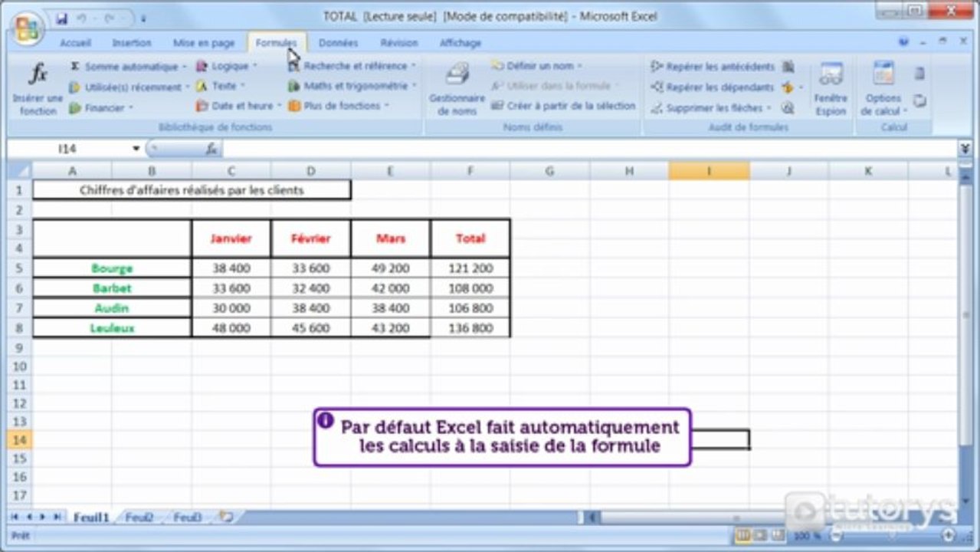Screen dimensions: 980x552
Task: Open the Logique functions library
Action: pos(226,67)
